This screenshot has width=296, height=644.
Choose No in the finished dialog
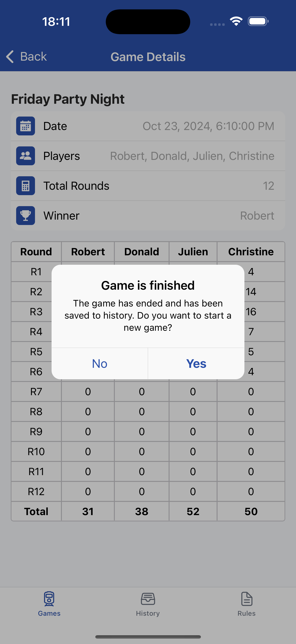click(x=100, y=364)
